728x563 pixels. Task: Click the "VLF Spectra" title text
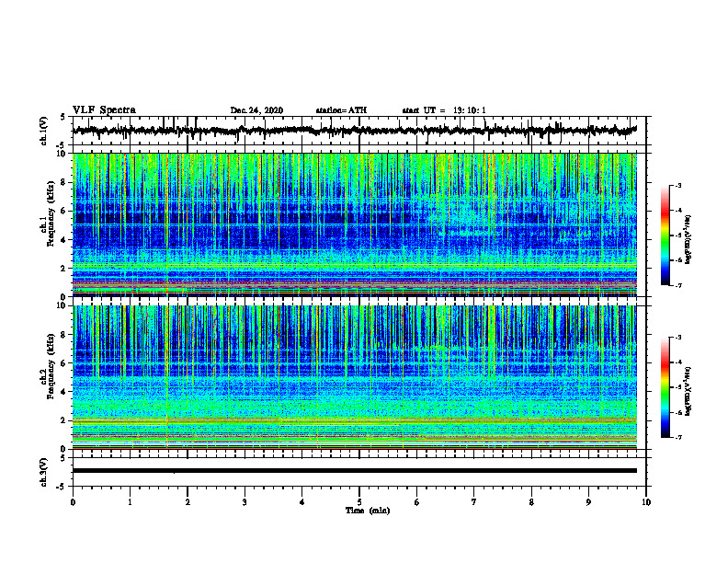tap(104, 110)
